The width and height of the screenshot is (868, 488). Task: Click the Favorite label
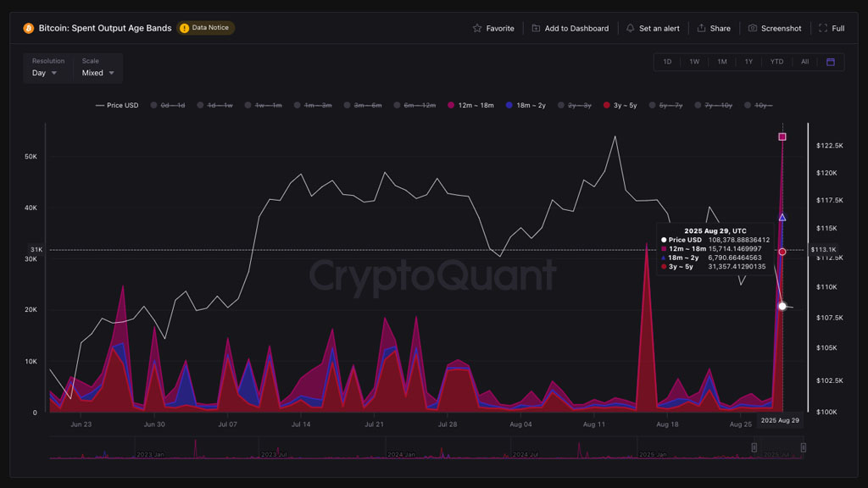click(500, 28)
